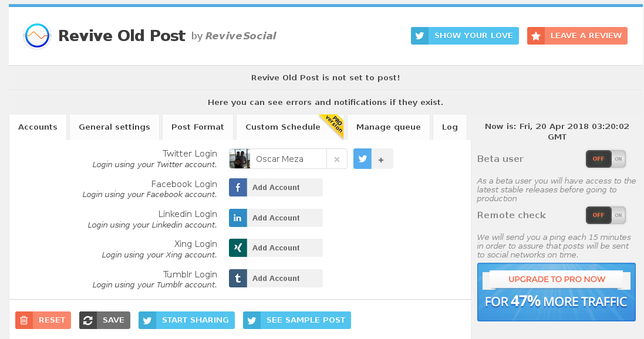
Task: Open the Accounts tab
Action: [x=38, y=127]
